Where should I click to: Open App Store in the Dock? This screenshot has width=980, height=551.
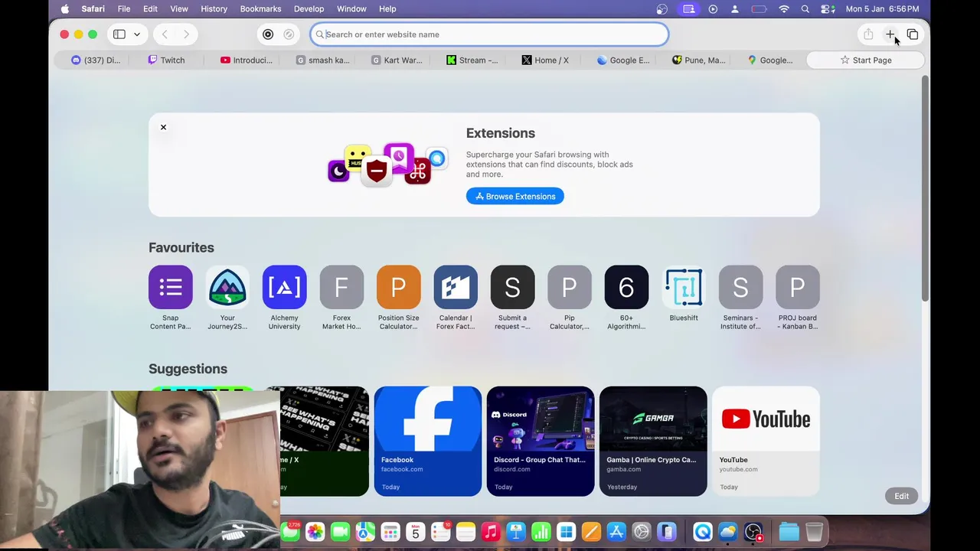point(616,532)
